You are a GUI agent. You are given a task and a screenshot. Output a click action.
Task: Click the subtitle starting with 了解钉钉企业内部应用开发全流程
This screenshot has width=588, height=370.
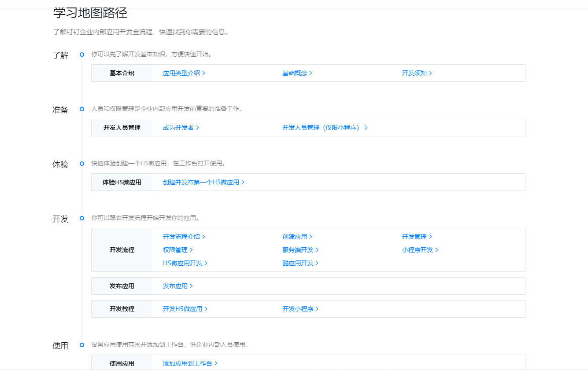coord(141,32)
